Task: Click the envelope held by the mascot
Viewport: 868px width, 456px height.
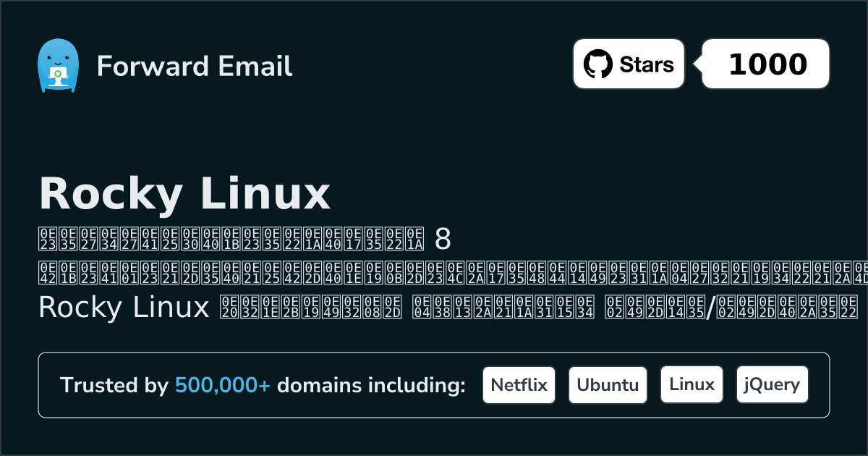Action: click(56, 73)
